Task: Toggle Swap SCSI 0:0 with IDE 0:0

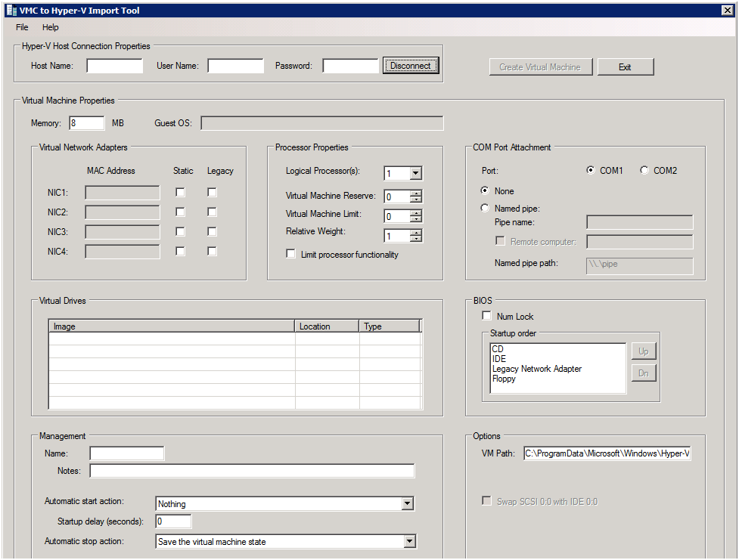Action: point(486,500)
